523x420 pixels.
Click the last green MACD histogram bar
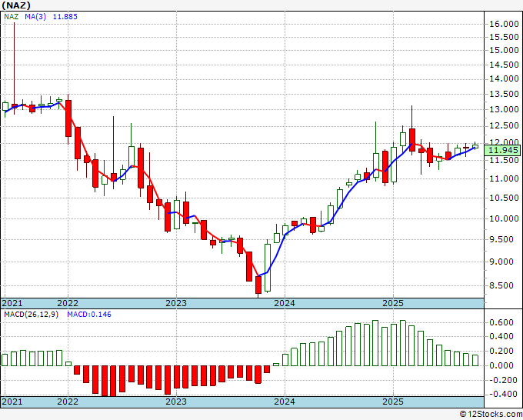click(x=475, y=360)
